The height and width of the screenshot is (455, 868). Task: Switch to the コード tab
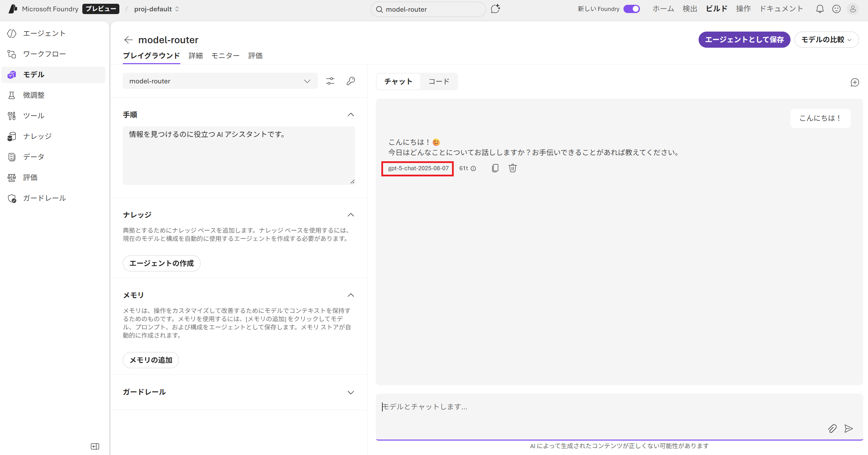[439, 82]
